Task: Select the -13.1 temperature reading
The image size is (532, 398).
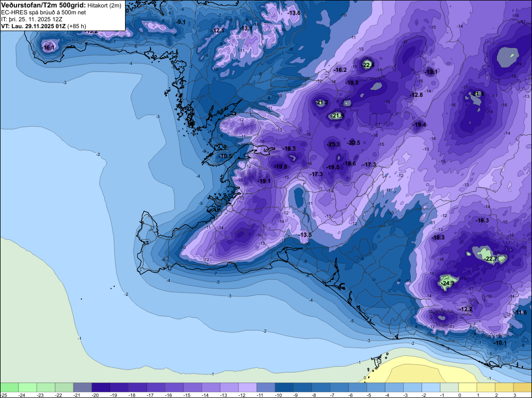Action: click(x=246, y=29)
